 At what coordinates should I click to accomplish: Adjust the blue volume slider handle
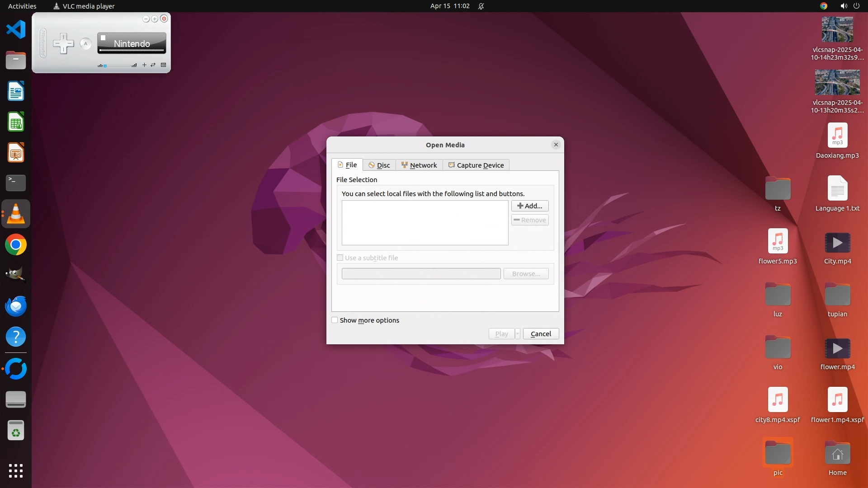105,66
